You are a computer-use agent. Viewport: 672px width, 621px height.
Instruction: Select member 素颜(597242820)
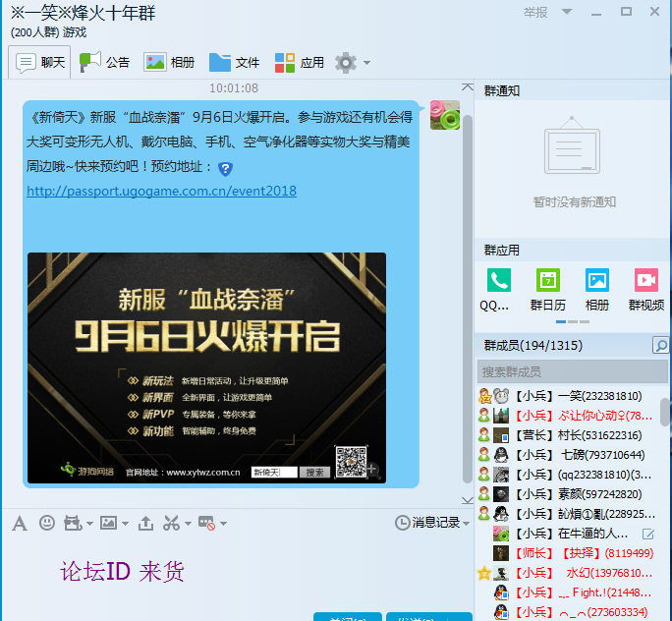[568, 494]
